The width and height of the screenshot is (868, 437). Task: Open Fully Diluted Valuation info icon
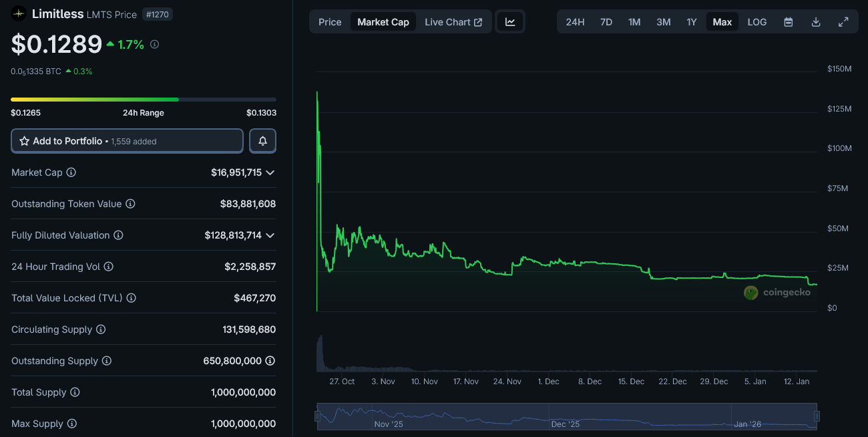(x=118, y=235)
